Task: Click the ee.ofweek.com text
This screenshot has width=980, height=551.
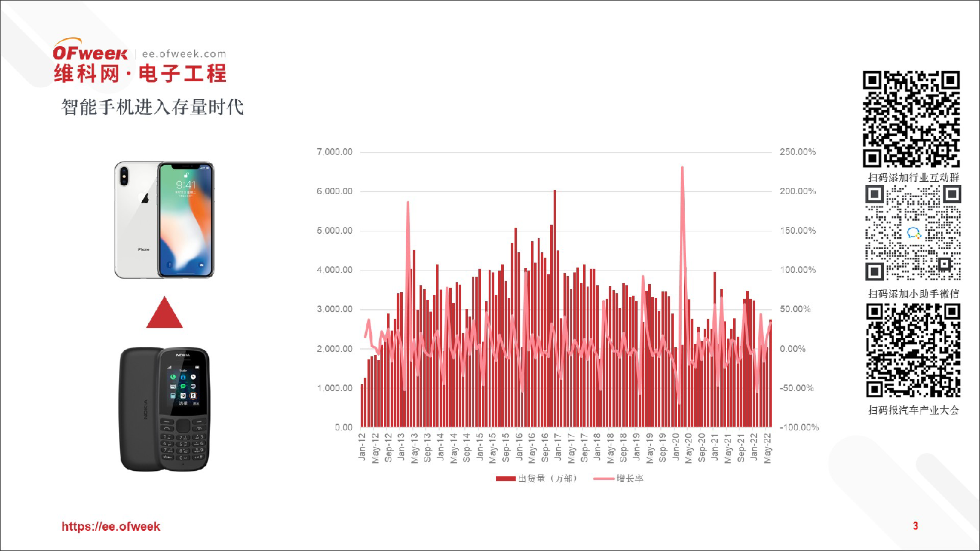Action: tap(184, 54)
